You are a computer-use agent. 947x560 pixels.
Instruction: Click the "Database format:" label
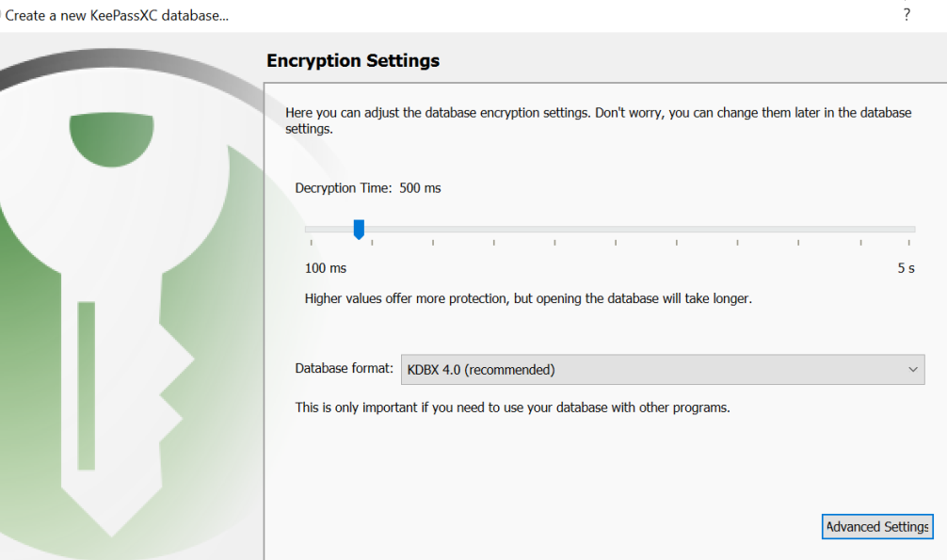[x=345, y=369]
